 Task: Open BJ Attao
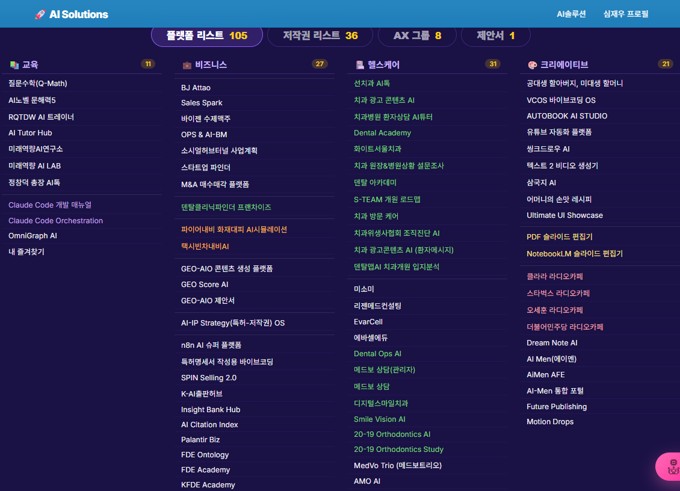(x=196, y=88)
